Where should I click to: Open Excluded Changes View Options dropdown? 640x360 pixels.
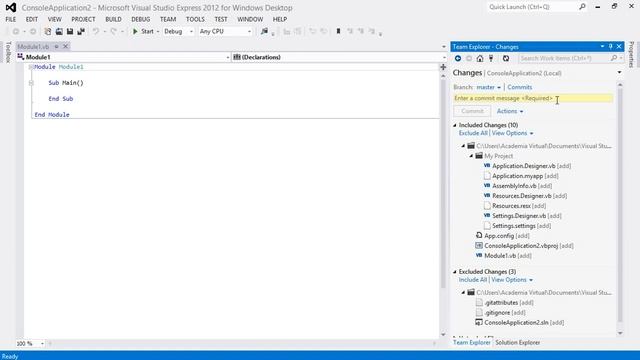tap(512, 280)
